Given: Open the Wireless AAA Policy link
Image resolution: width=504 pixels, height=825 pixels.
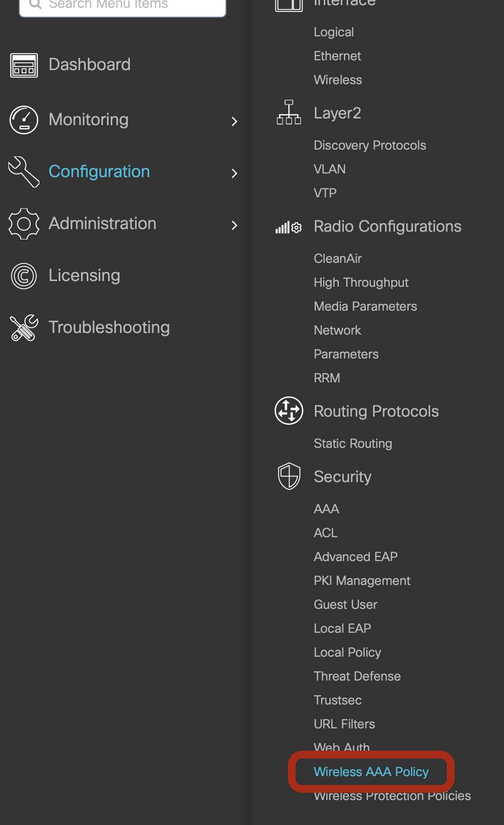Looking at the screenshot, I should (x=371, y=771).
